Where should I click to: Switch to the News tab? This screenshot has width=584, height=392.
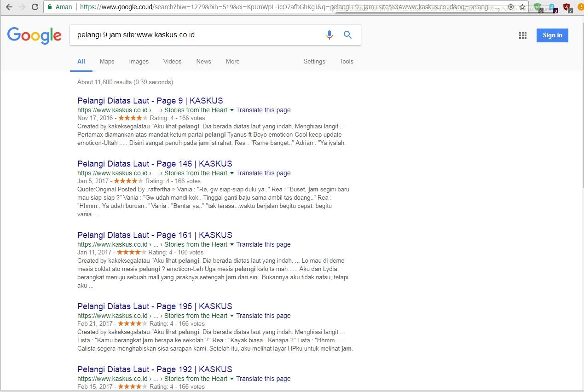(x=203, y=61)
